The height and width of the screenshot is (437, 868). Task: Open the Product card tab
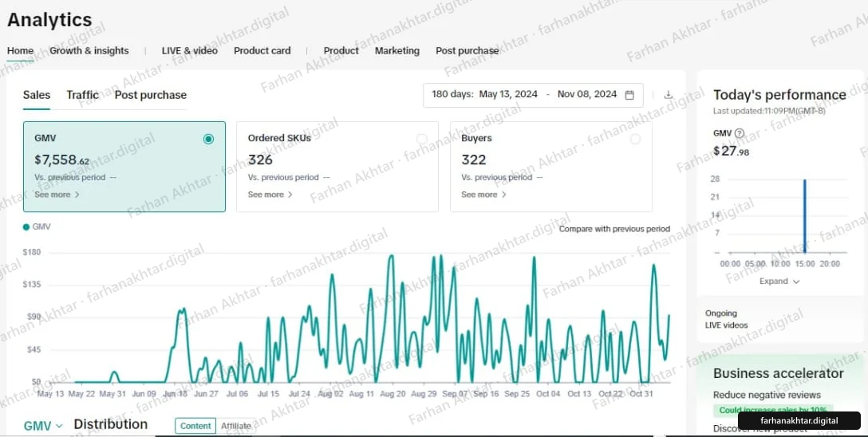pos(262,51)
